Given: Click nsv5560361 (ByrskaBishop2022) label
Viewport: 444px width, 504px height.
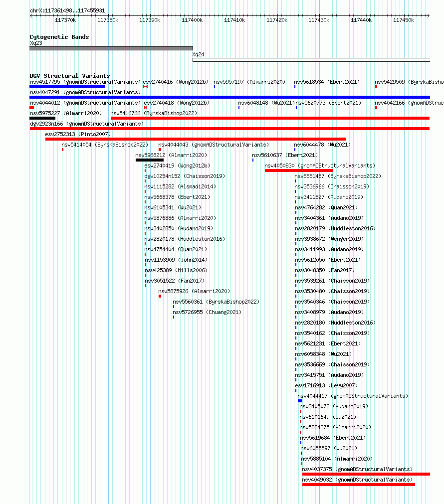Looking at the screenshot, I should pos(216,302).
